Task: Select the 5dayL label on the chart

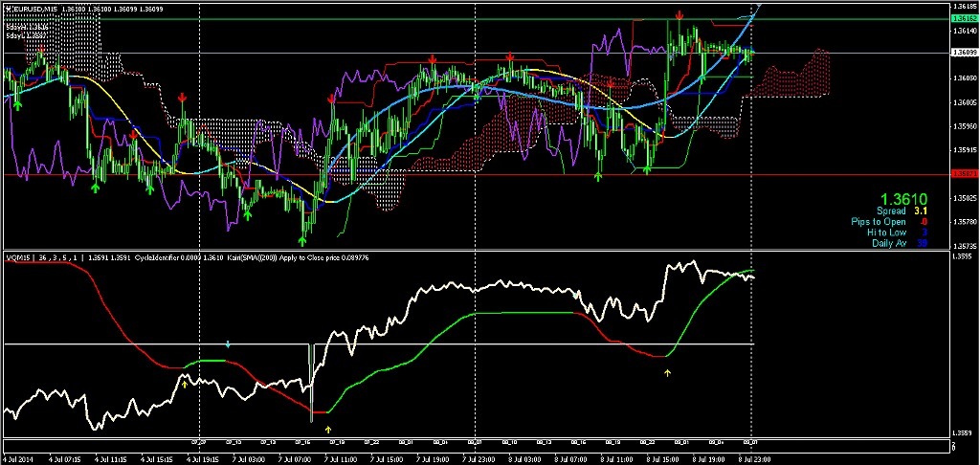Action: tap(26, 37)
